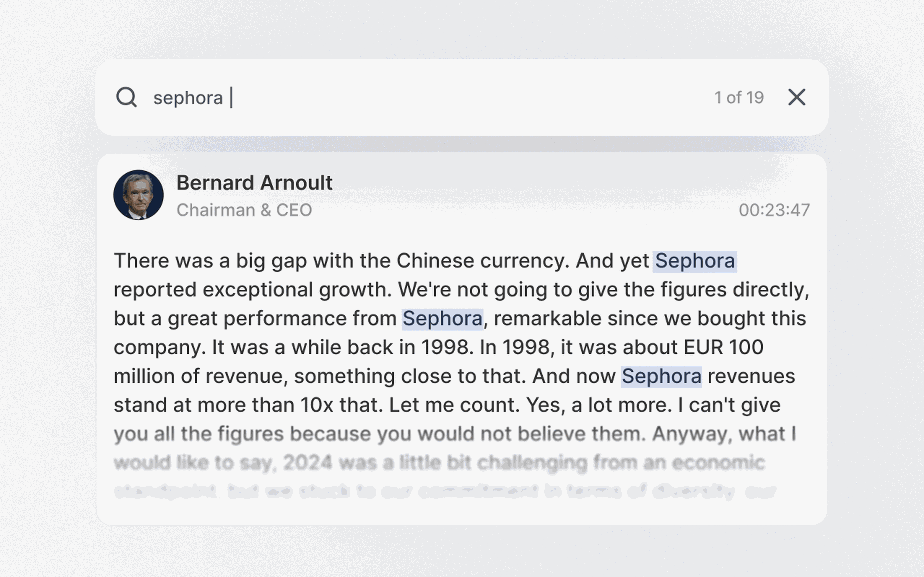Select the "Chairman & CEO" title label

(244, 210)
